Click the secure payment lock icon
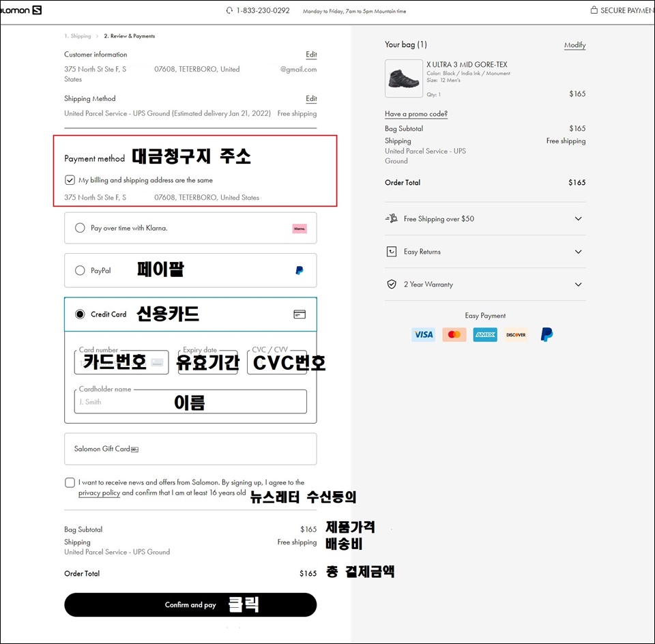Screen dimensions: 655x644 (594, 10)
